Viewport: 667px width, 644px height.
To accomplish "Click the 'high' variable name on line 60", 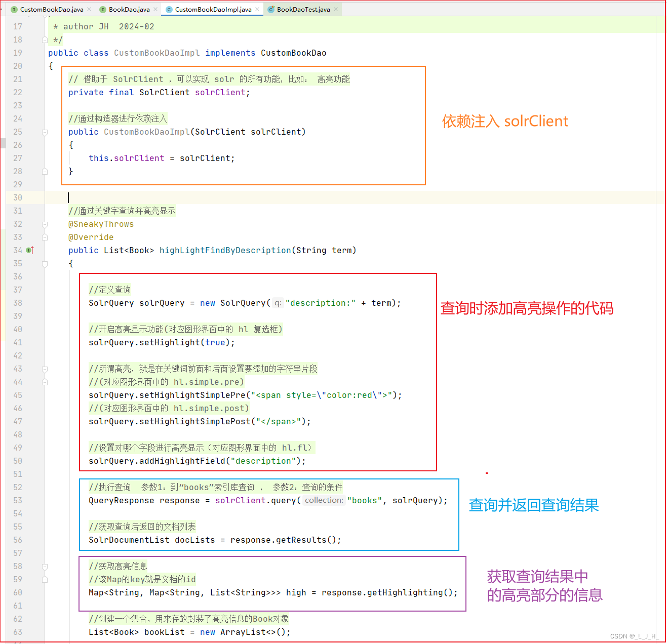I will [x=296, y=592].
